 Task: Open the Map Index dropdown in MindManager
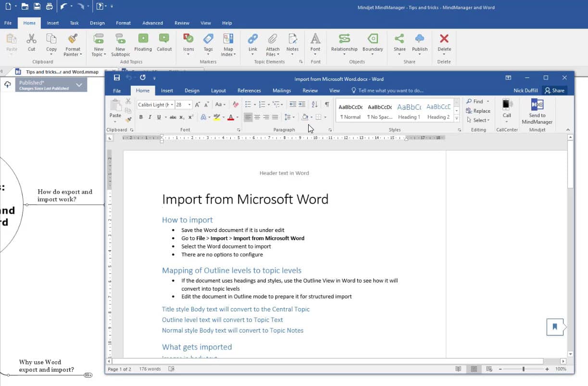(x=228, y=45)
